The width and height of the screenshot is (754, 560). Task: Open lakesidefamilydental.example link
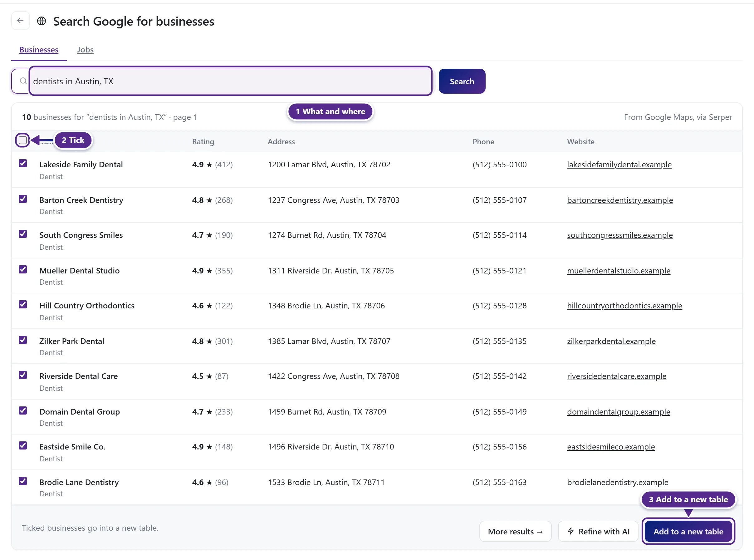619,165
